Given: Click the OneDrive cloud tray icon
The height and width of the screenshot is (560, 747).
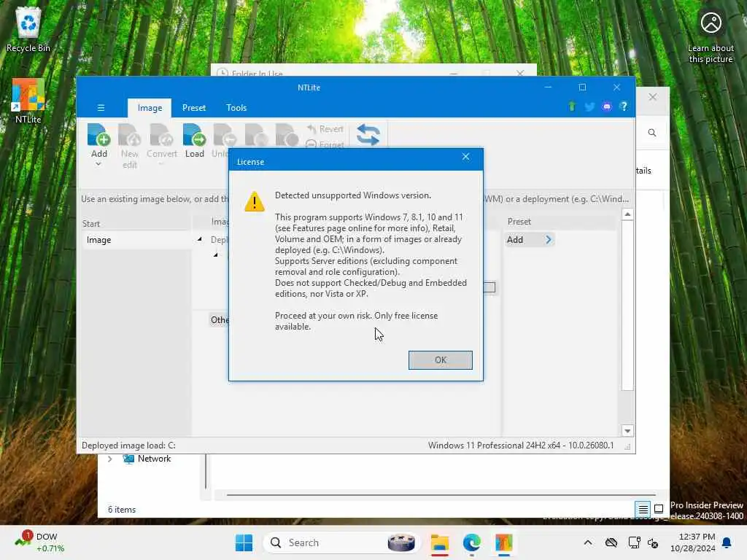Looking at the screenshot, I should point(611,542).
